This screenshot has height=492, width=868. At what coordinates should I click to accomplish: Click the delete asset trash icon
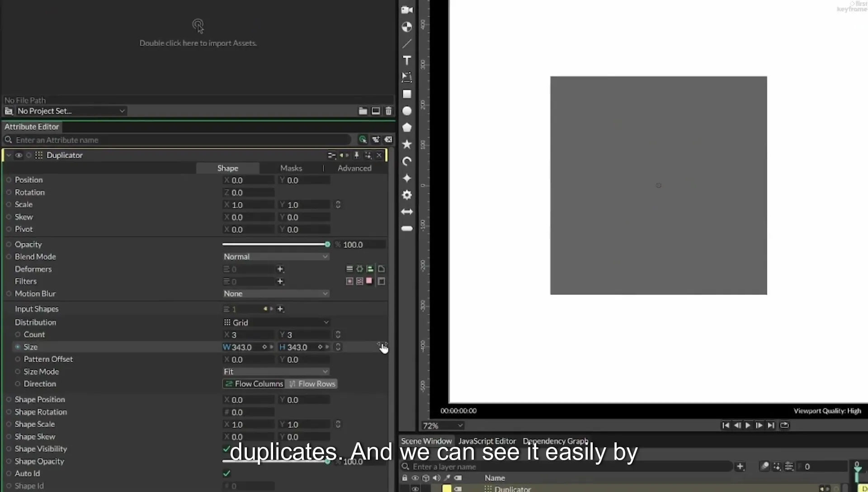click(x=388, y=111)
